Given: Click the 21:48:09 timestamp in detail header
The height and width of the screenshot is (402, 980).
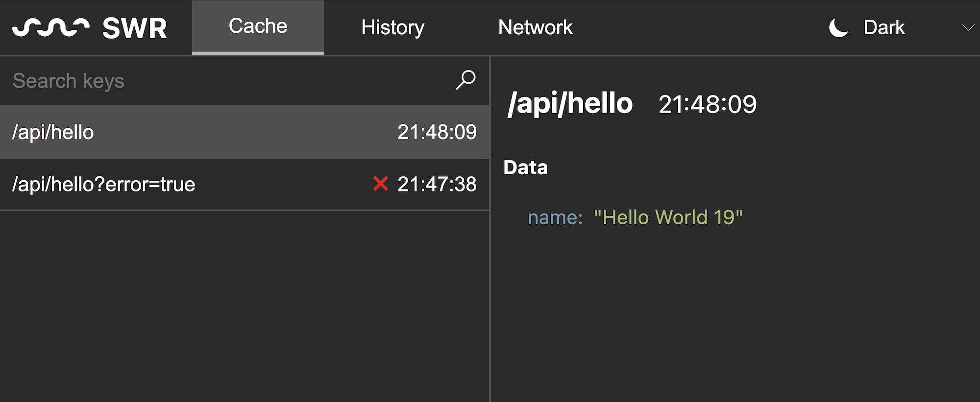Looking at the screenshot, I should click(707, 104).
